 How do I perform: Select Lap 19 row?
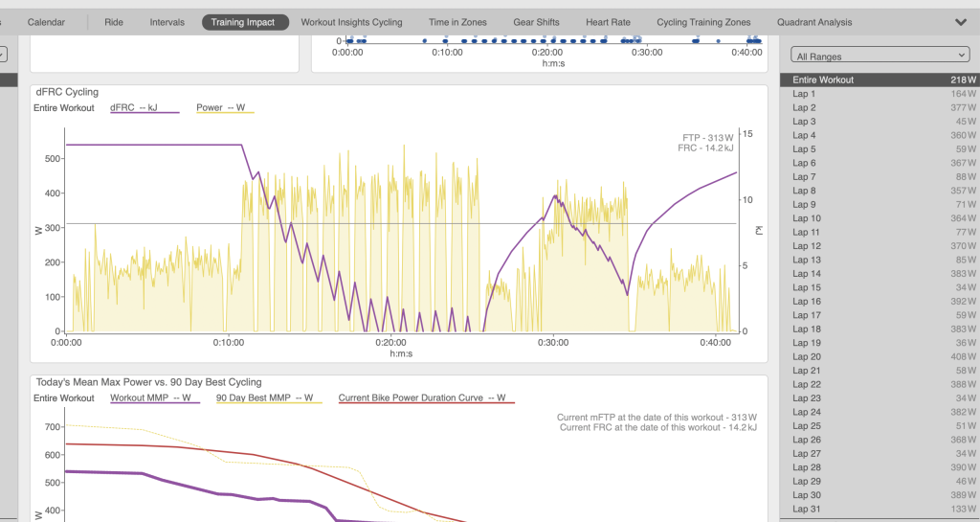880,343
